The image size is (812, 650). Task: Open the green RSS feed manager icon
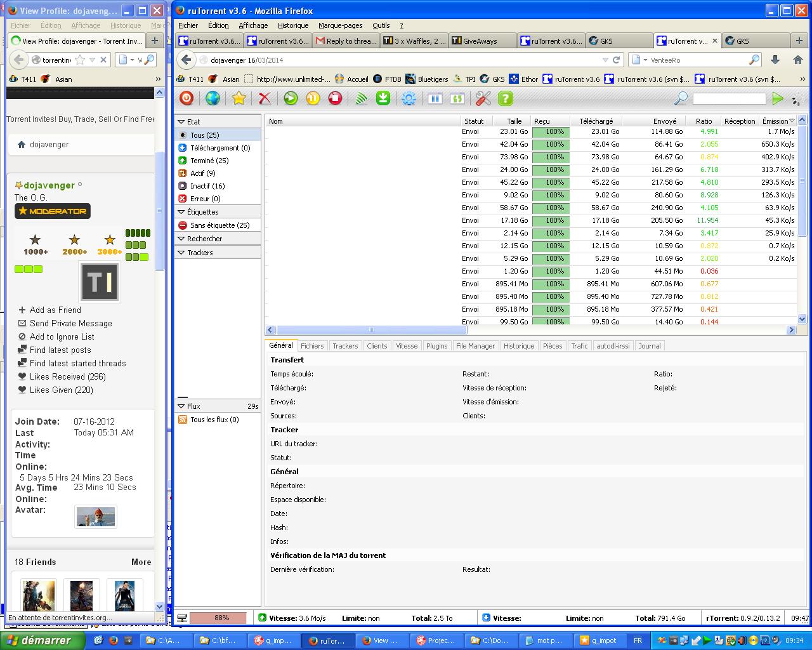click(361, 98)
